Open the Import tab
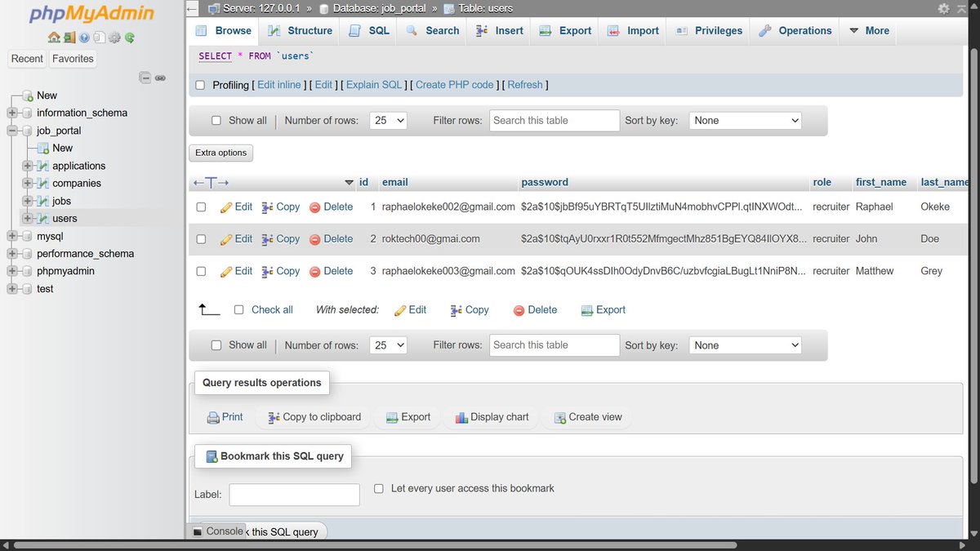This screenshot has height=551, width=980. (x=634, y=30)
